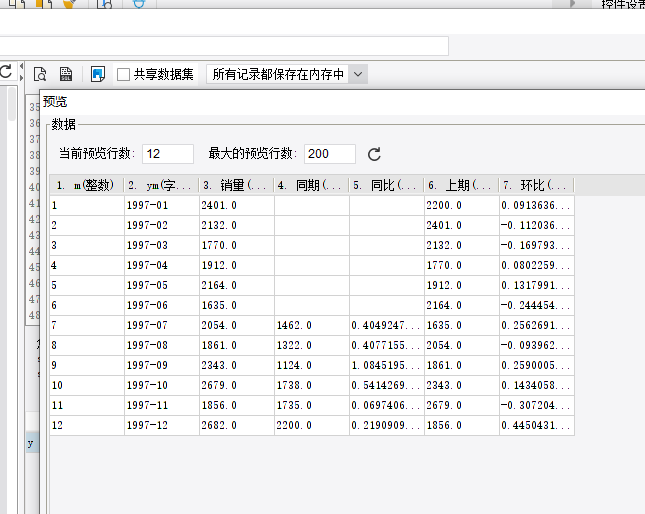Select the 1997-07 cell in ym column
645x514 pixels.
(x=161, y=325)
